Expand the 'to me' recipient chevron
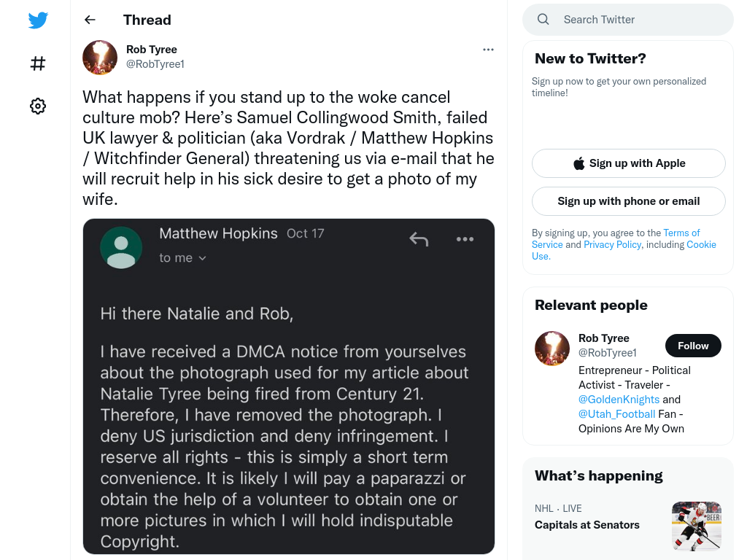The width and height of the screenshot is (747, 560). 203,258
